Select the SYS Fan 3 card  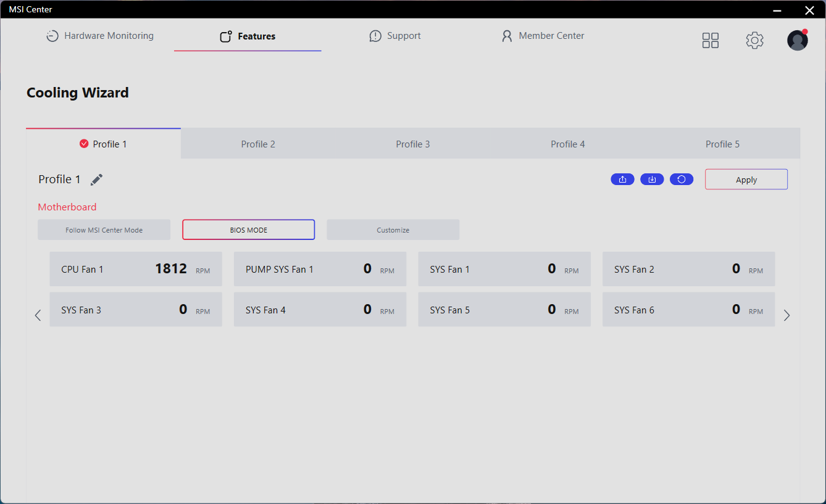tap(136, 310)
